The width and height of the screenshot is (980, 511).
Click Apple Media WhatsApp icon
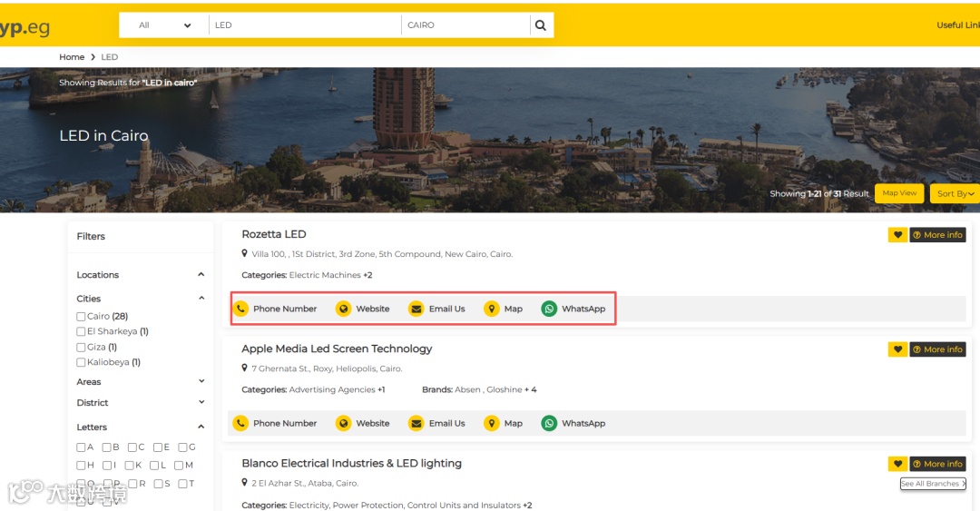(549, 423)
